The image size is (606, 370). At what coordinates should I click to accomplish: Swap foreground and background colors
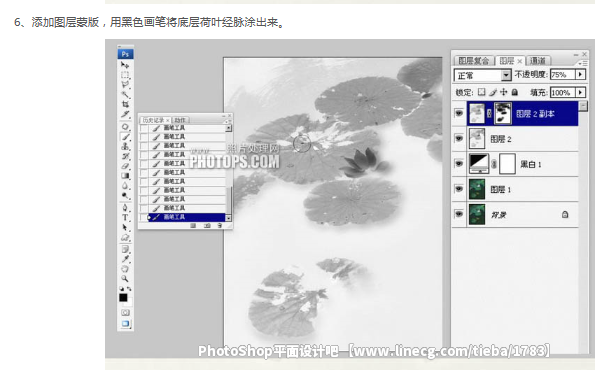click(129, 289)
